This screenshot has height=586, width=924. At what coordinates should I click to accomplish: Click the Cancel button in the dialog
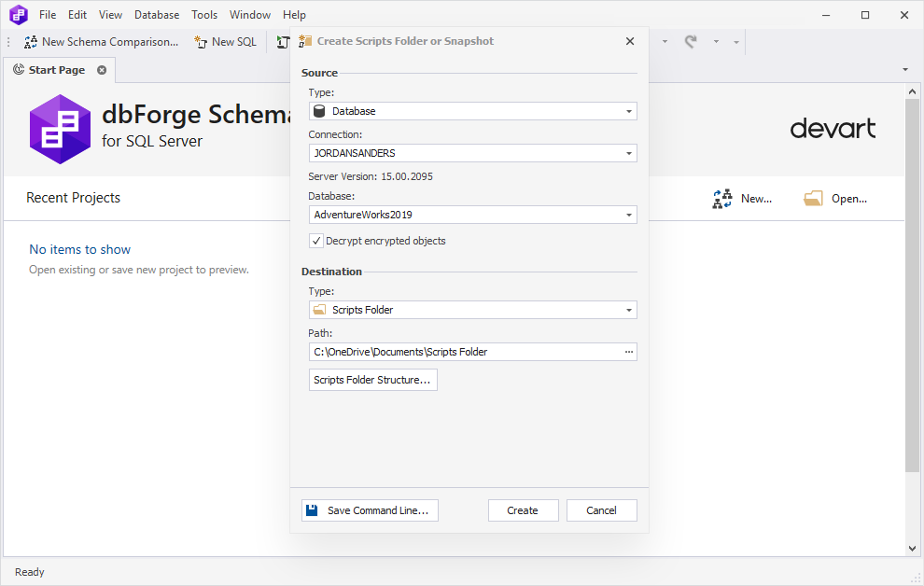[602, 510]
